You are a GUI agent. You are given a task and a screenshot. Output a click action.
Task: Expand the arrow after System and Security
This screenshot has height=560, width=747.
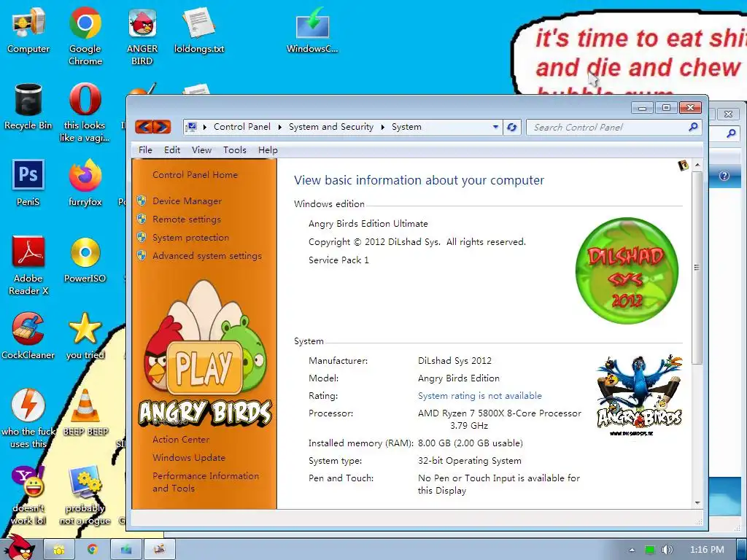pos(382,127)
